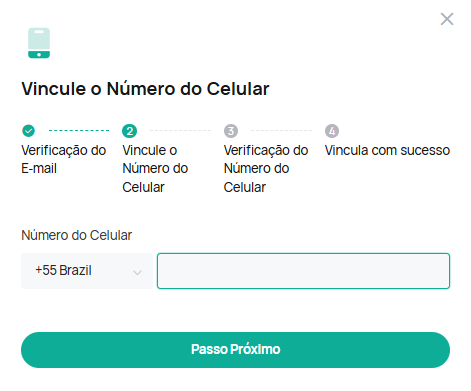Click the Verificação do E-mail step label

click(x=64, y=159)
